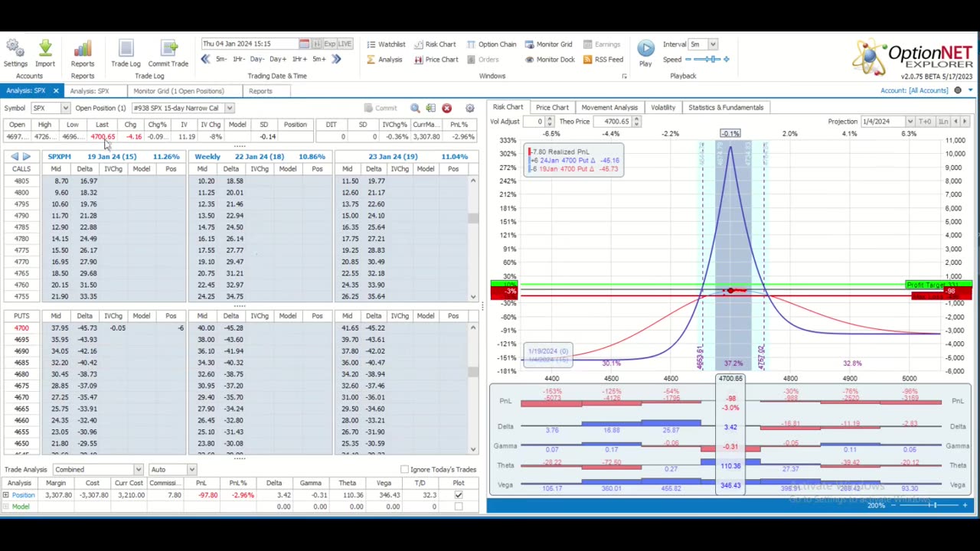
Task: Switch to the Price Chart tab
Action: tap(552, 108)
